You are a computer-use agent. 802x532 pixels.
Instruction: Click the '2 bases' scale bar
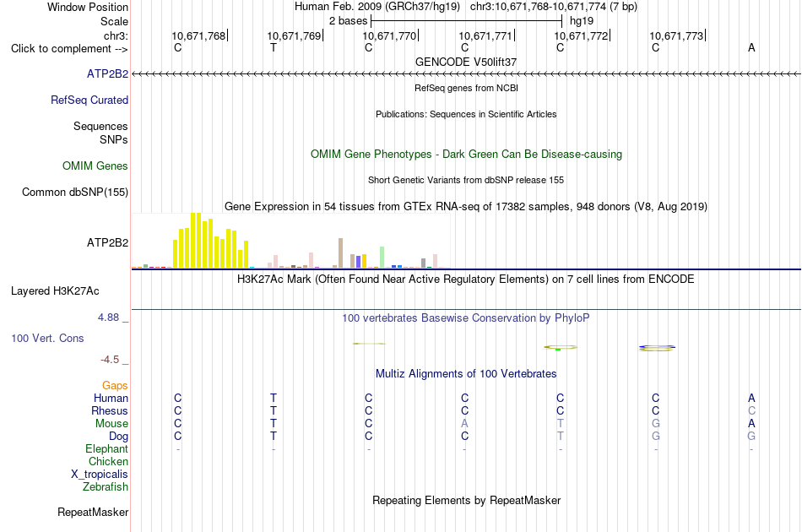pos(467,21)
